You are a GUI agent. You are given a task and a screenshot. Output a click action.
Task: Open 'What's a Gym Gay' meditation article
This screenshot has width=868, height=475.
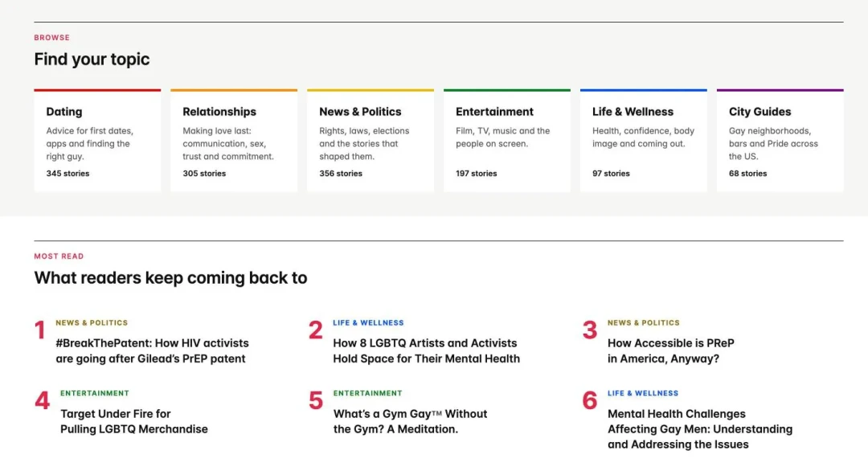point(410,421)
